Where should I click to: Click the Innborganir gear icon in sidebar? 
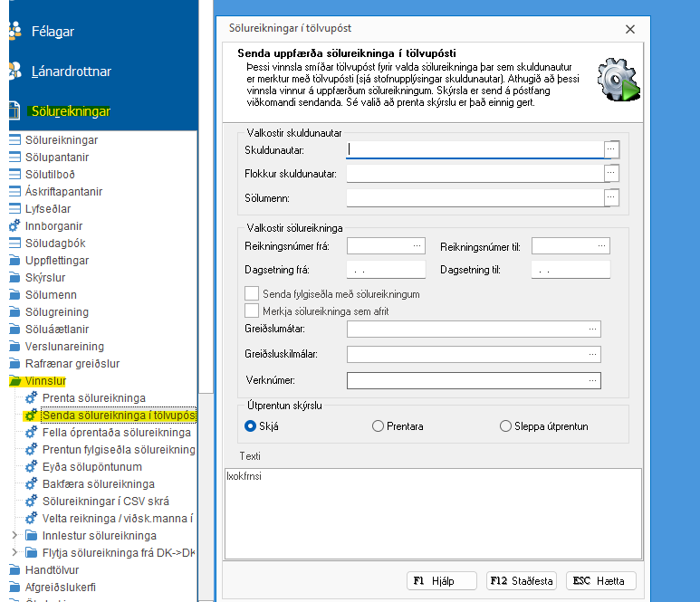[14, 225]
